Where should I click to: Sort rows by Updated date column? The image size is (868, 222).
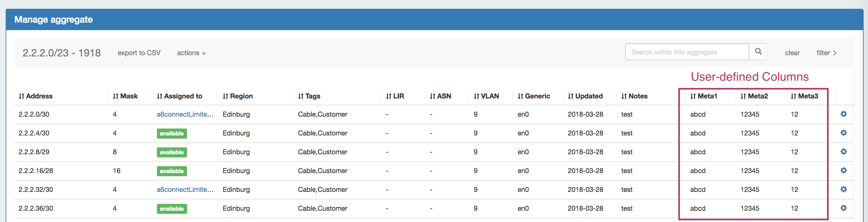(x=585, y=96)
